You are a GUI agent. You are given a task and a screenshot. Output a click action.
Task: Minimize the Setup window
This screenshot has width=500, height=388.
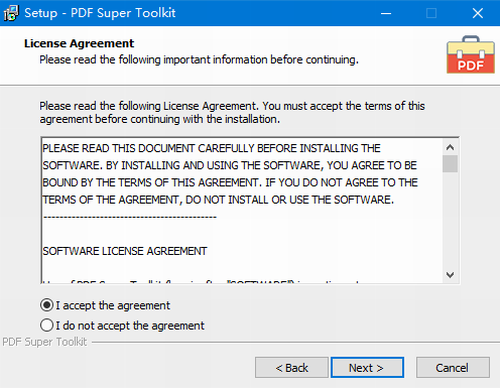pyautogui.click(x=386, y=13)
